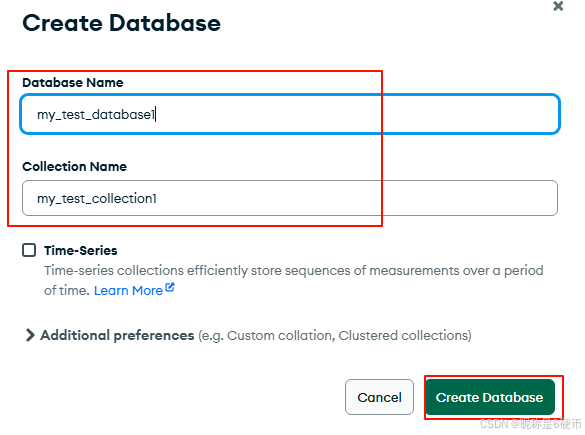The image size is (585, 435).
Task: Enable the Time-Series checkbox
Action: click(29, 250)
